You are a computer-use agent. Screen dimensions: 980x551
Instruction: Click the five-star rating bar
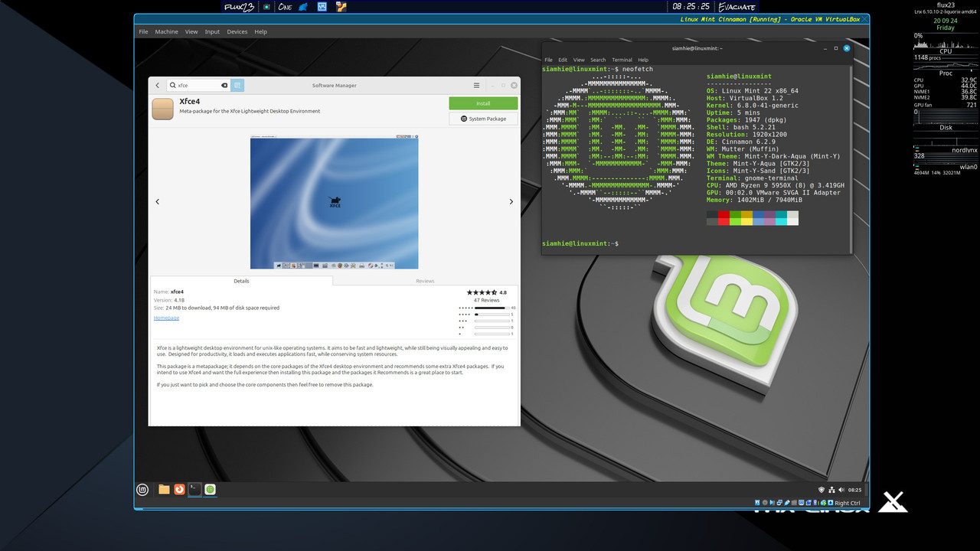(492, 308)
